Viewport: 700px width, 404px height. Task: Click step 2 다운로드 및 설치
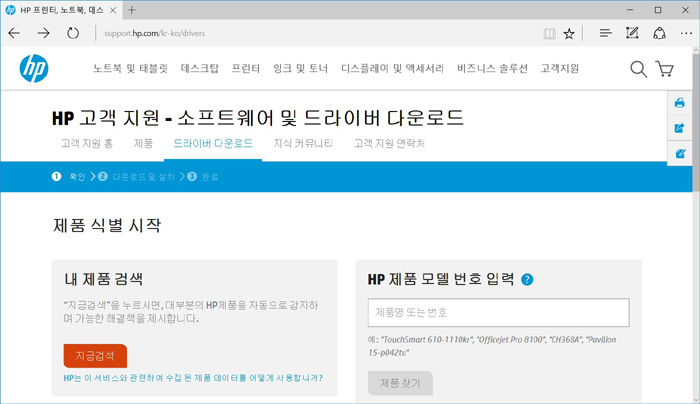[137, 177]
